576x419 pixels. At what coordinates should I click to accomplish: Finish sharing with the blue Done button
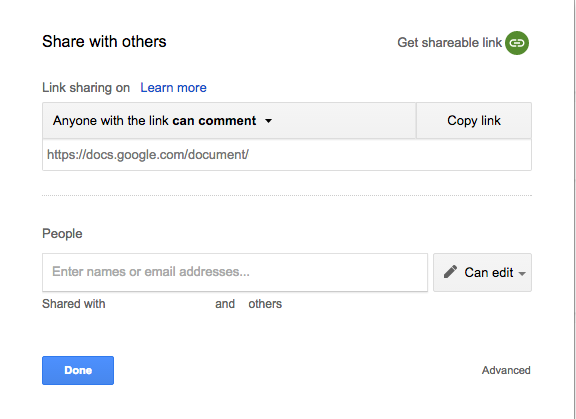(78, 370)
